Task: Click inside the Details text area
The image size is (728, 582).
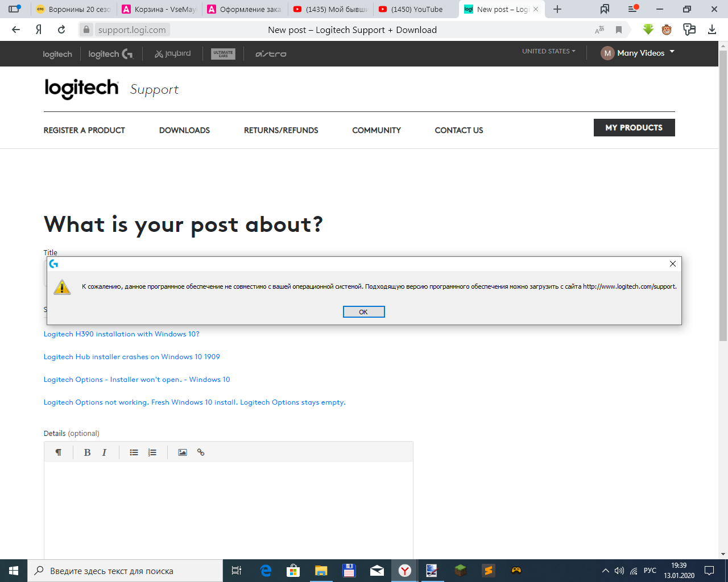Action: click(229, 510)
